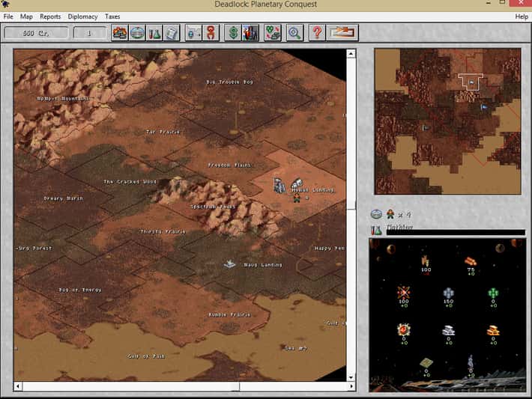
Task: Click the blue unit orders toolbar icon
Action: [194, 33]
